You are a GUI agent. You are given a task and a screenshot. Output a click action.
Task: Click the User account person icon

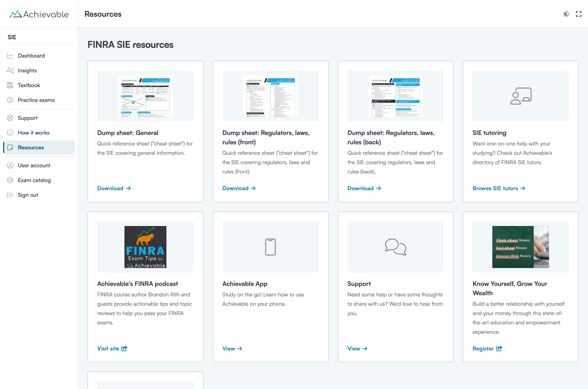click(10, 165)
